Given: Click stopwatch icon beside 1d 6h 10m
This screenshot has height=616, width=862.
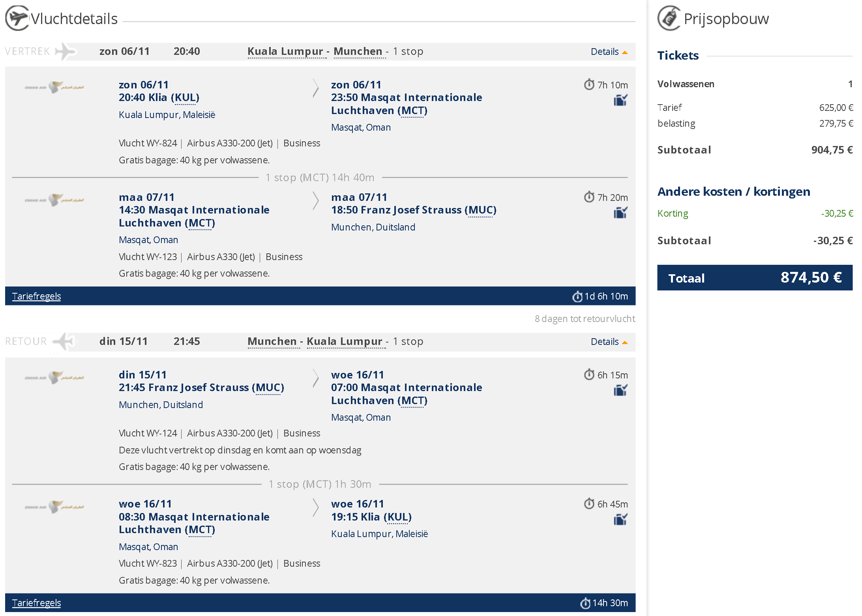Looking at the screenshot, I should [577, 296].
